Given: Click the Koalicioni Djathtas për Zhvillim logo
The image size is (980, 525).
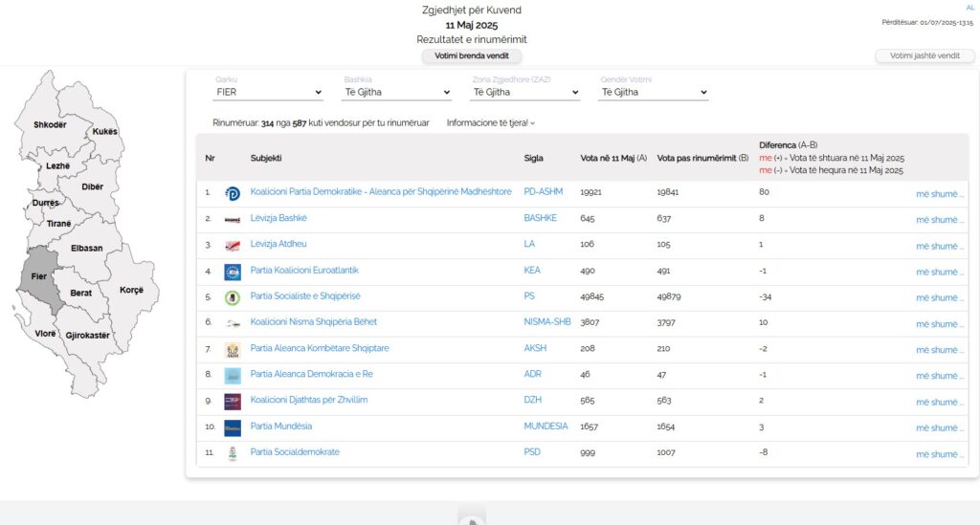Looking at the screenshot, I should point(233,402).
